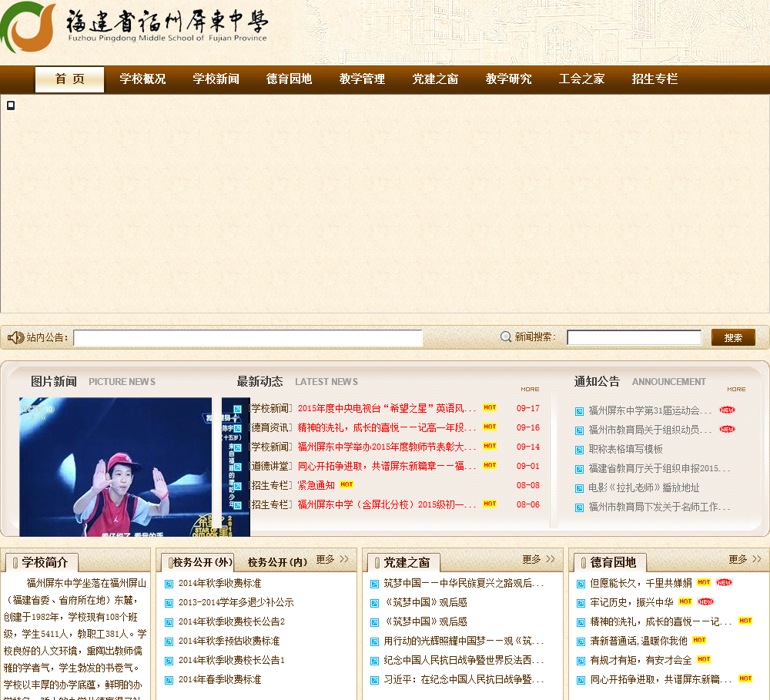Screen dimensions: 770x700
Task: Open 用行动的光辉照耀中国梦 article
Action: point(464,641)
